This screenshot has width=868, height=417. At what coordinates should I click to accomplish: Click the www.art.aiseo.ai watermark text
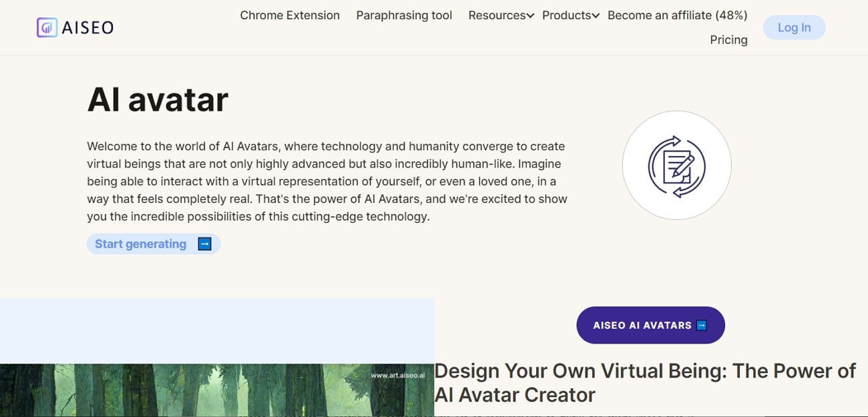tap(399, 374)
